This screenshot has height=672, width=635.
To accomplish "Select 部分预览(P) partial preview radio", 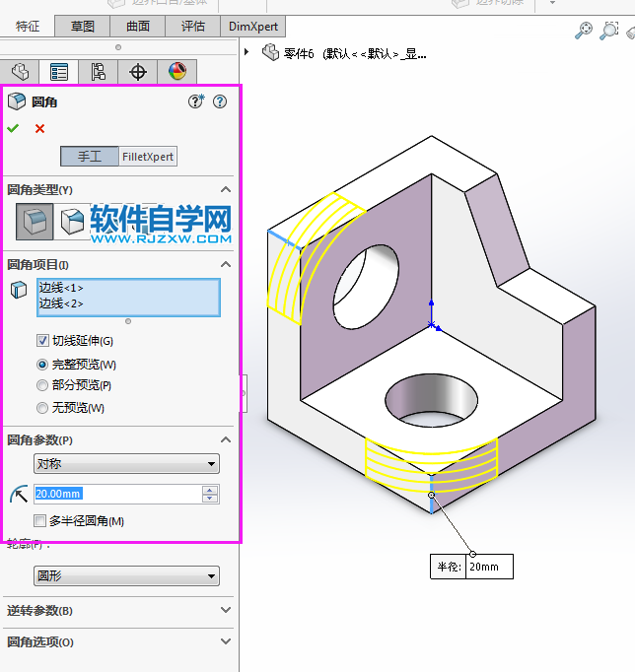I will pos(42,385).
